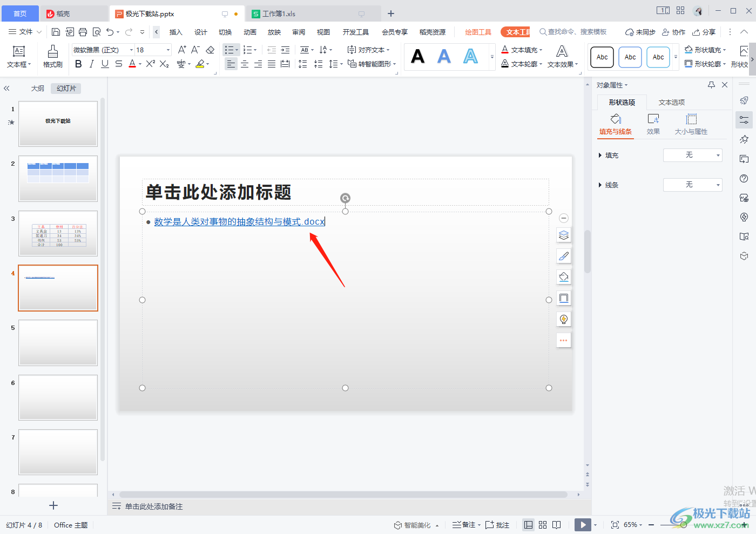756x534 pixels.
Task: Decrease indent level
Action: [x=272, y=50]
